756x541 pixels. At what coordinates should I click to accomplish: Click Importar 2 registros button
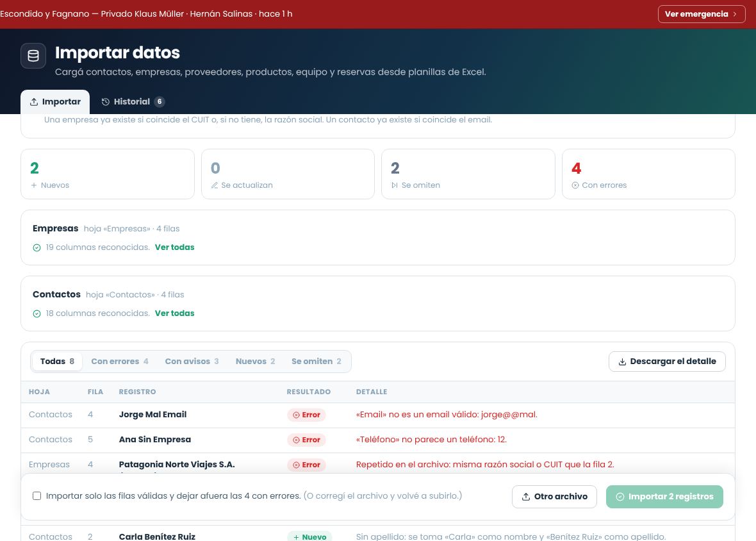[x=664, y=497]
